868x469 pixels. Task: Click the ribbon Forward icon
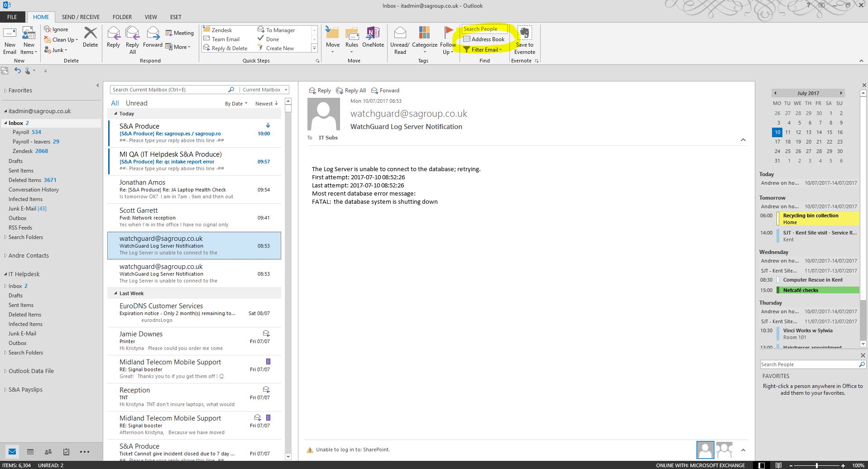pos(153,37)
